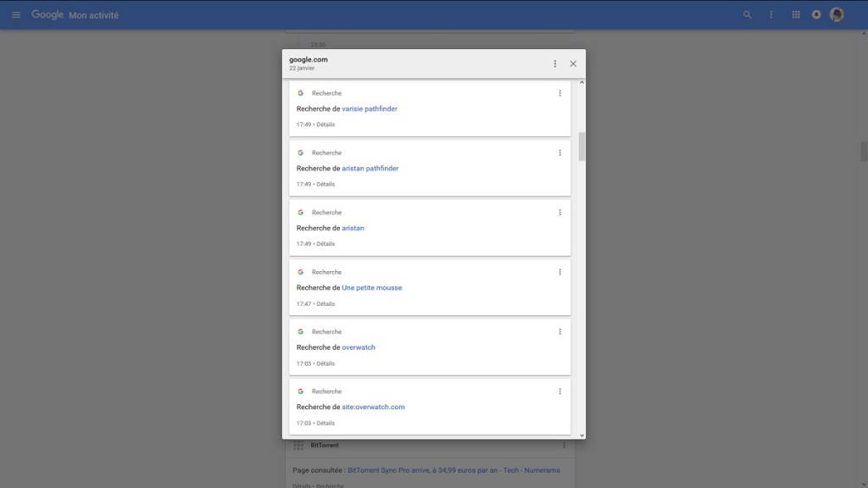The image size is (868, 488).
Task: Open options for Une petite mousse entry
Action: pos(559,272)
